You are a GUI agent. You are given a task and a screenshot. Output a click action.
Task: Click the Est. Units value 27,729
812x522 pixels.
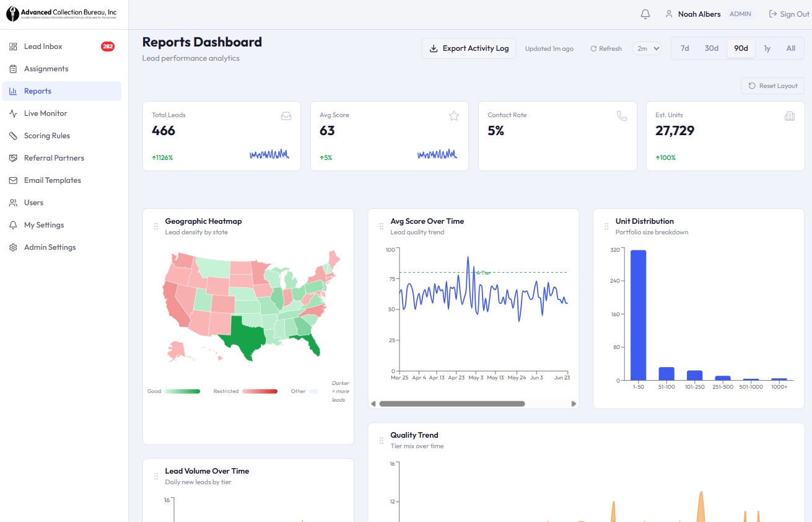675,131
